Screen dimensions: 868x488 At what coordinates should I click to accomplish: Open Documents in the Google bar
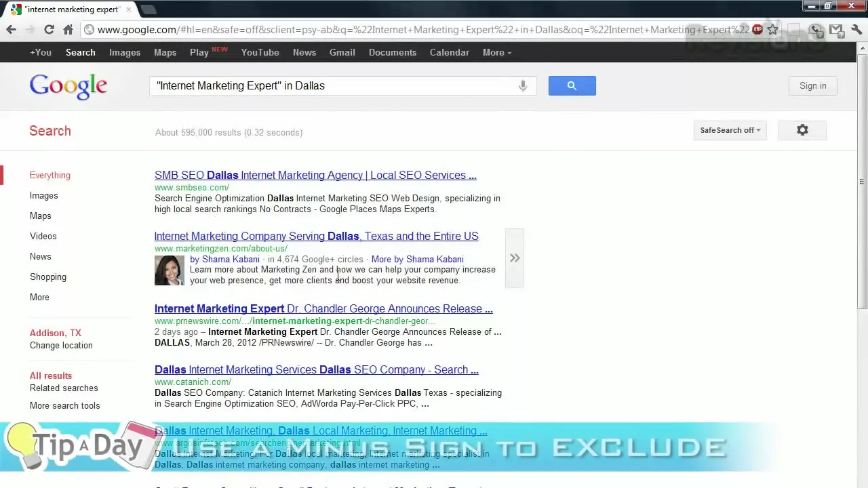tap(393, 52)
